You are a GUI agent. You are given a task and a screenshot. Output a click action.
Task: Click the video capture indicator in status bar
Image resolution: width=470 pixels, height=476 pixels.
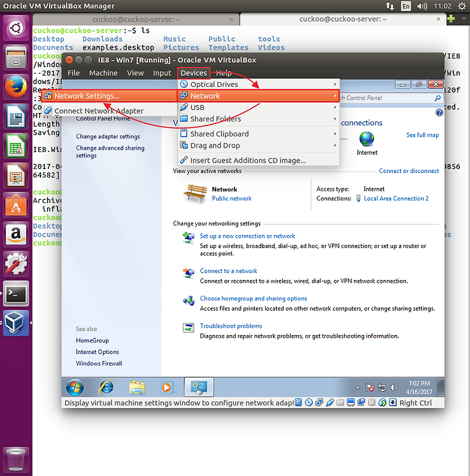click(361, 402)
